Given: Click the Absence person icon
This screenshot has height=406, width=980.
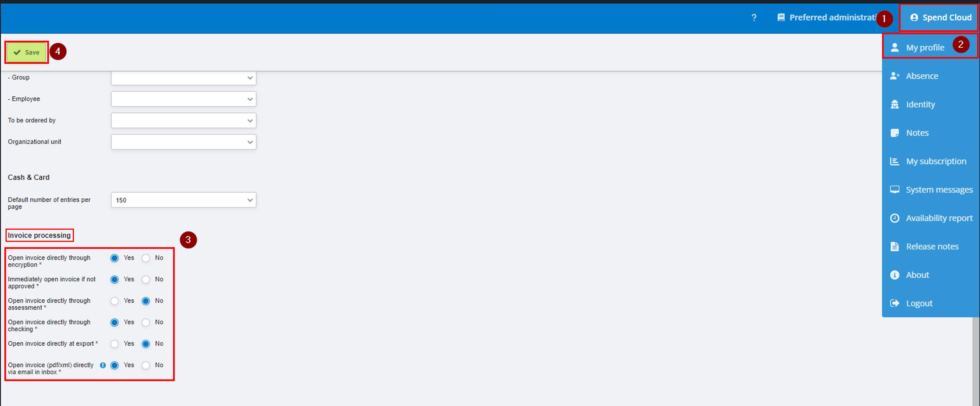Looking at the screenshot, I should 894,76.
